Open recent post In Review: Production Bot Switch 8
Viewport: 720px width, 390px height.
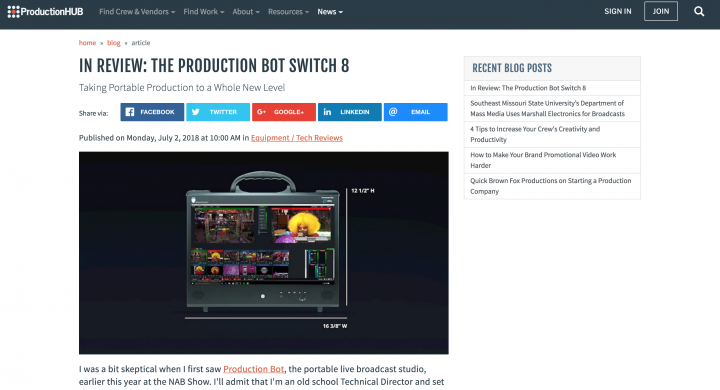click(x=528, y=88)
